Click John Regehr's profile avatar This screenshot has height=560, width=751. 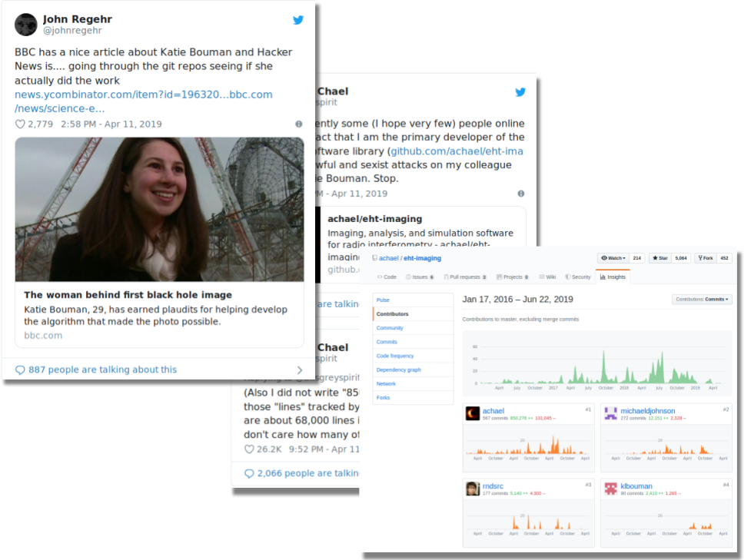26,24
